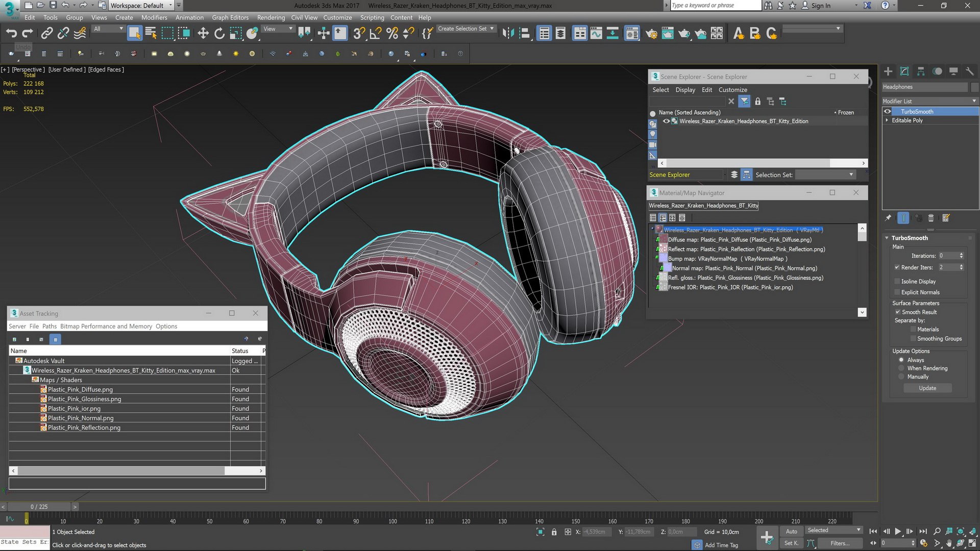Viewport: 980px width, 551px height.
Task: Select When Rendering update option
Action: coord(901,368)
